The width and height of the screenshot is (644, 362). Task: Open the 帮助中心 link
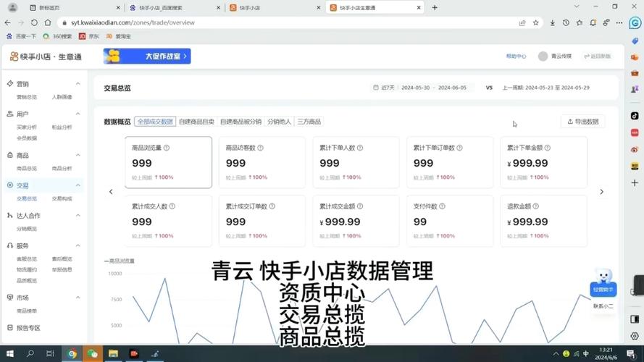[516, 56]
